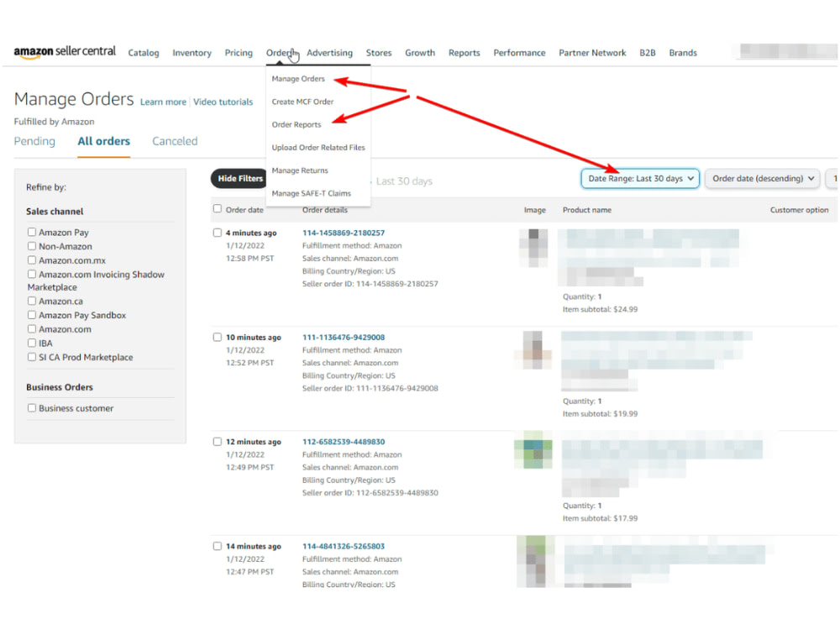The width and height of the screenshot is (840, 630).
Task: Expand the Date Range Last 30 days dropdown
Action: click(x=640, y=178)
